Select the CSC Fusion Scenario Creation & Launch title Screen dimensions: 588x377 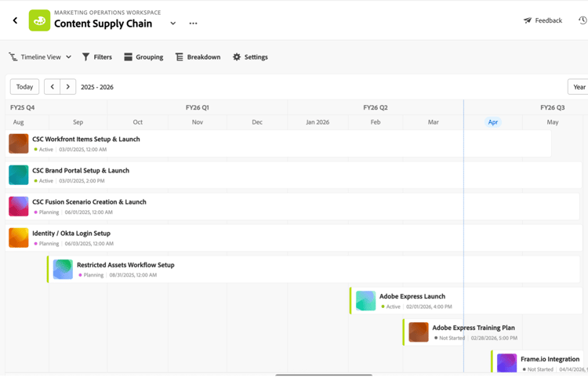point(89,202)
